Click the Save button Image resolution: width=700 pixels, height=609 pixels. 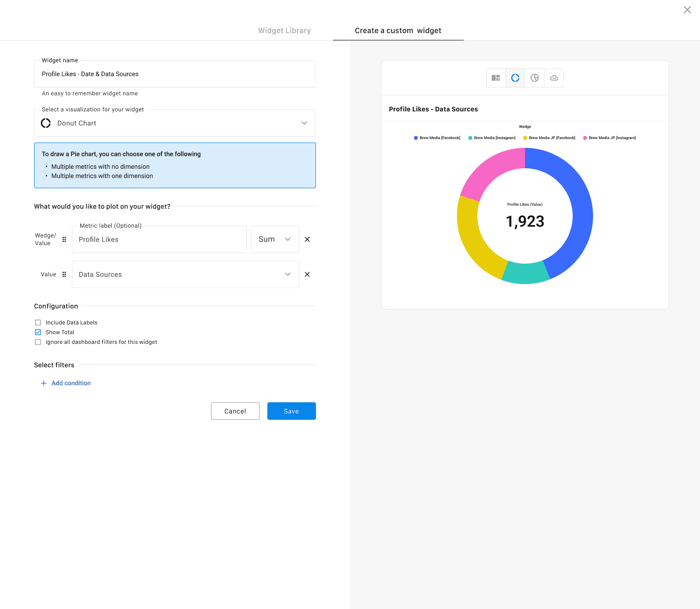coord(291,411)
